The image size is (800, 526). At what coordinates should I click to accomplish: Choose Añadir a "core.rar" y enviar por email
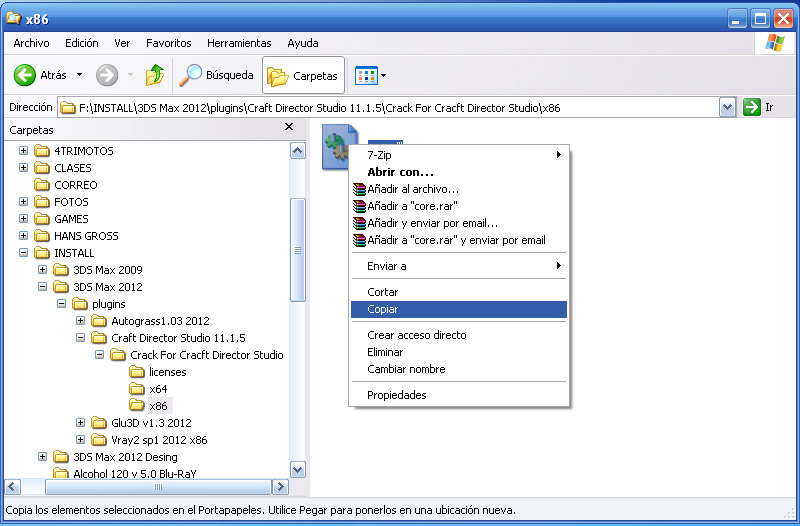pos(459,240)
